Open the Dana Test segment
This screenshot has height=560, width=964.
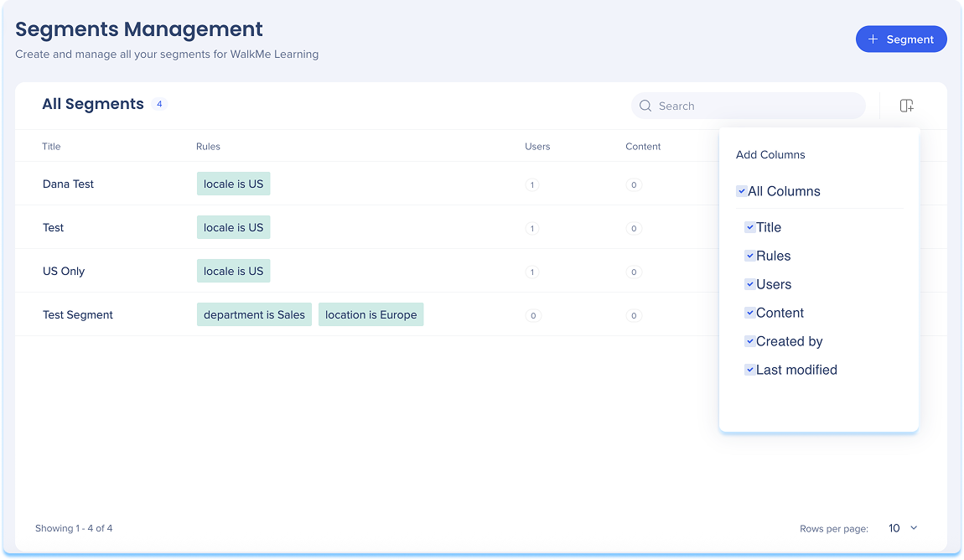pyautogui.click(x=68, y=184)
